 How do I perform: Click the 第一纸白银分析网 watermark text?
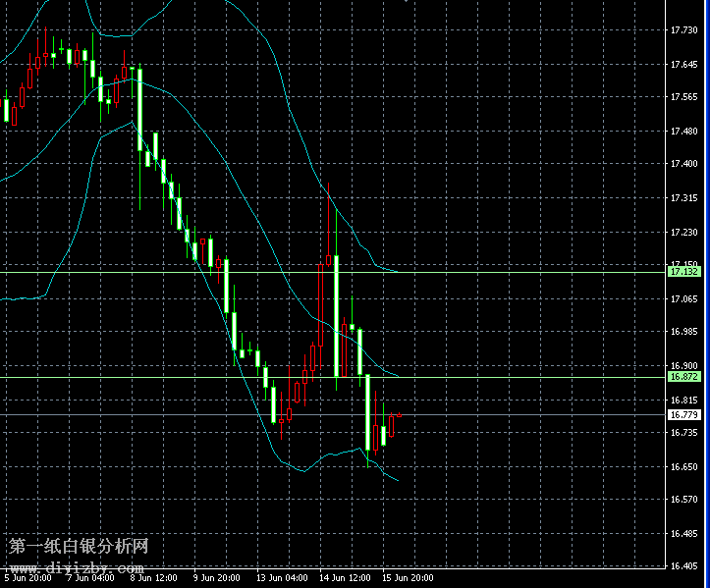[x=79, y=546]
